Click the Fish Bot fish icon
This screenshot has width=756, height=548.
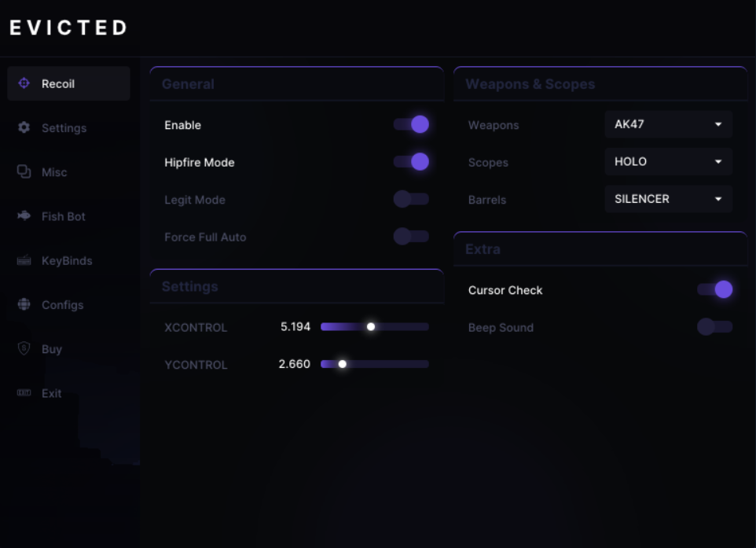coord(24,216)
